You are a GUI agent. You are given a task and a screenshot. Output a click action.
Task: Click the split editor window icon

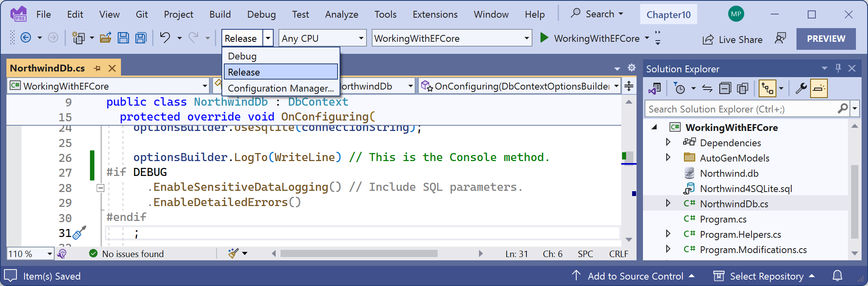(629, 86)
